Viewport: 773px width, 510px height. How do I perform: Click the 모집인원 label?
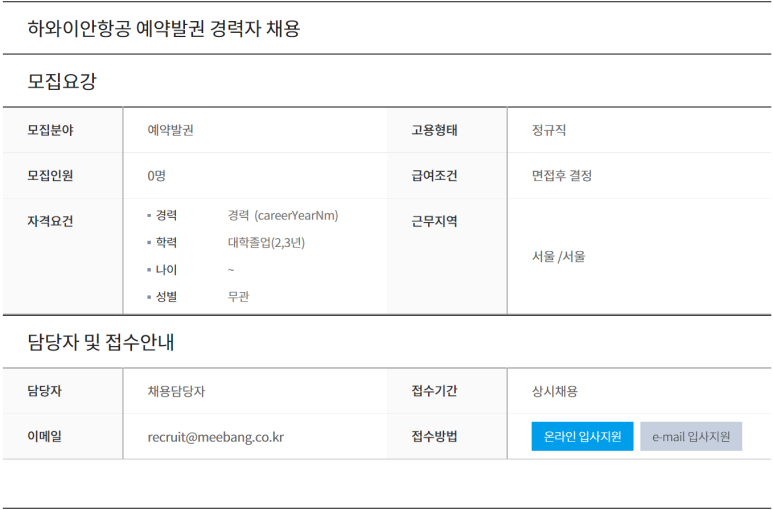[50, 175]
